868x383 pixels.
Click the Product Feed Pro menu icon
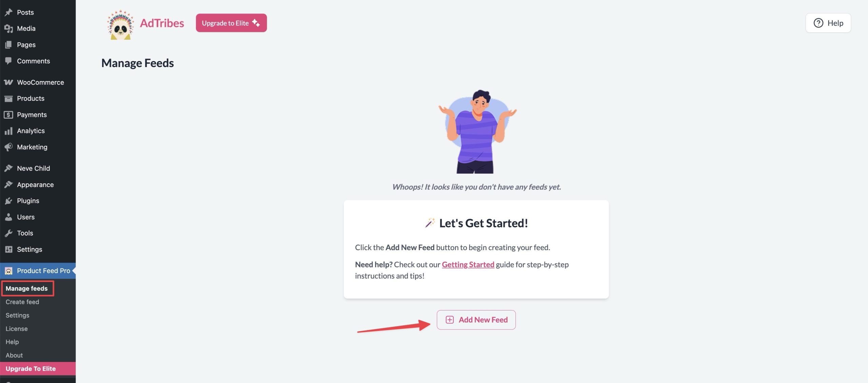tap(8, 271)
